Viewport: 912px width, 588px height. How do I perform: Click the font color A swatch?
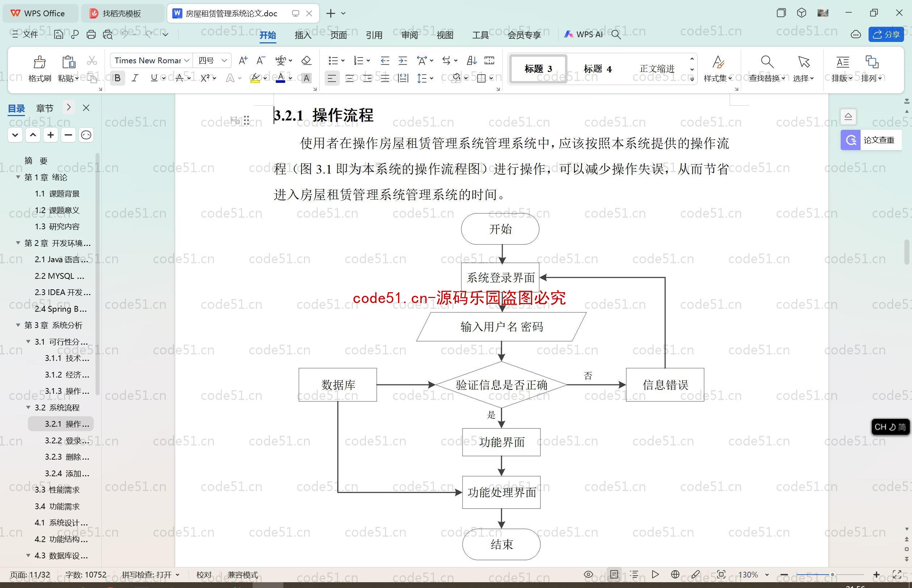click(x=281, y=78)
